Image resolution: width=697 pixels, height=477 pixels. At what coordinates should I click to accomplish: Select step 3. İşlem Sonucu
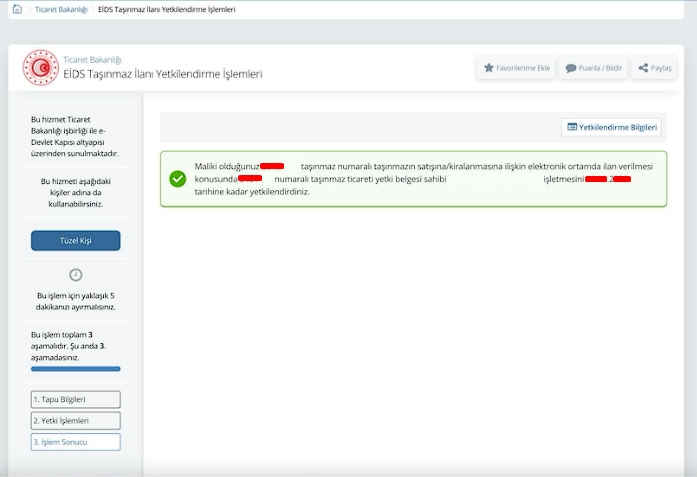pos(75,442)
